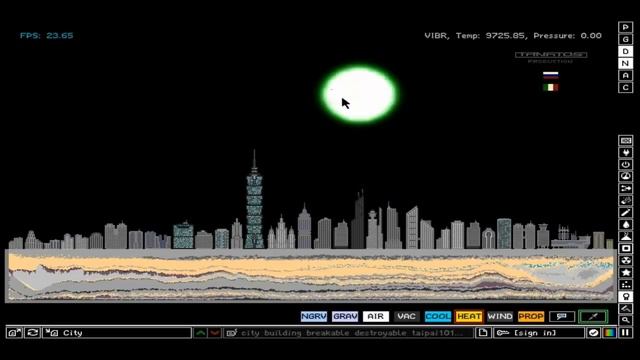
Task: Toggle the G view mode
Action: click(x=625, y=39)
